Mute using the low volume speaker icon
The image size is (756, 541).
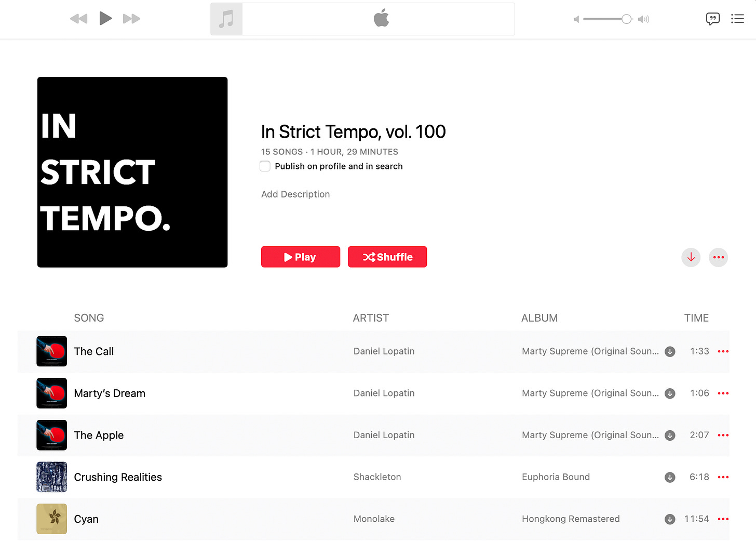576,19
